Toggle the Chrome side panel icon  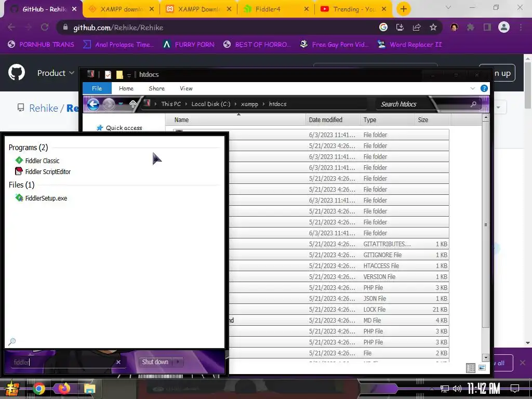tap(487, 27)
